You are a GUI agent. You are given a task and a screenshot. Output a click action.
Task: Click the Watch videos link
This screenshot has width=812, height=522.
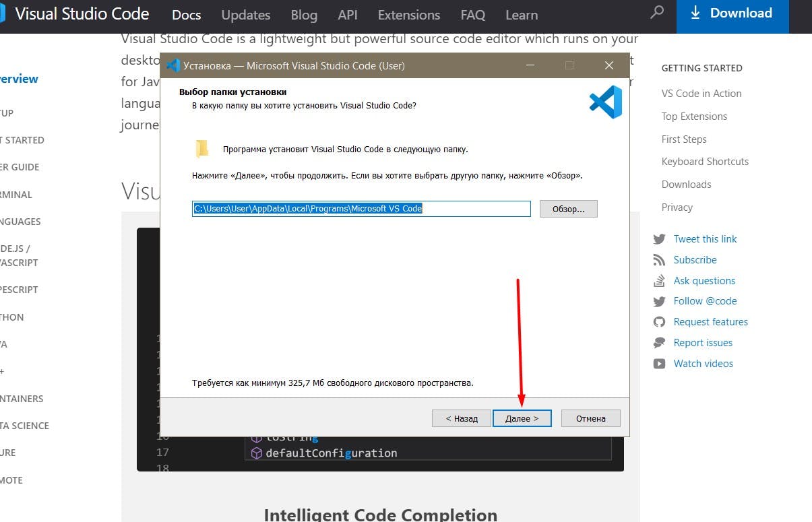pyautogui.click(x=703, y=364)
